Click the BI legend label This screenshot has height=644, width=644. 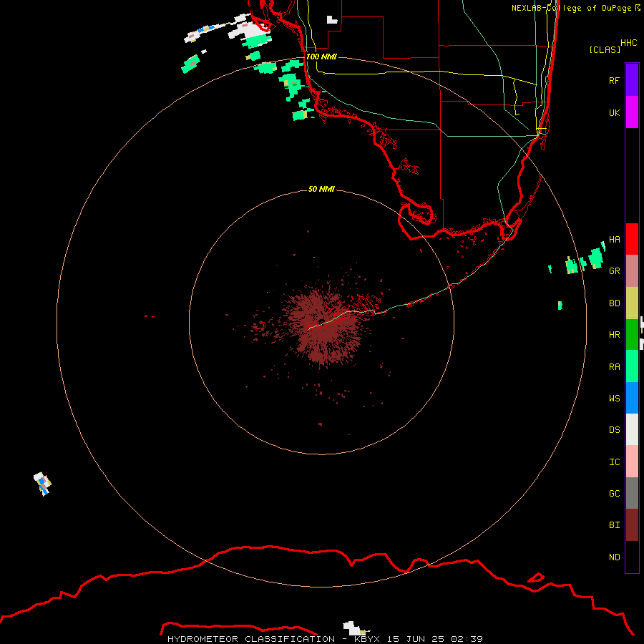coord(614,525)
